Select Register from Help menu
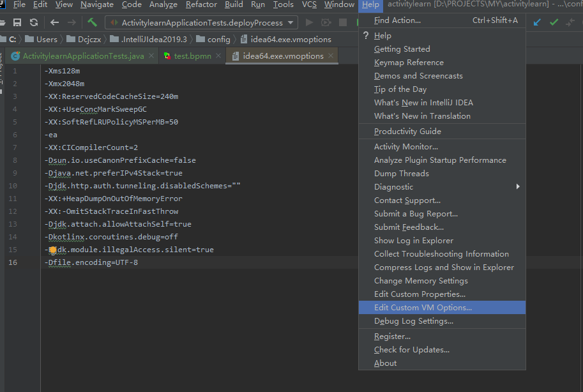 (x=442, y=336)
